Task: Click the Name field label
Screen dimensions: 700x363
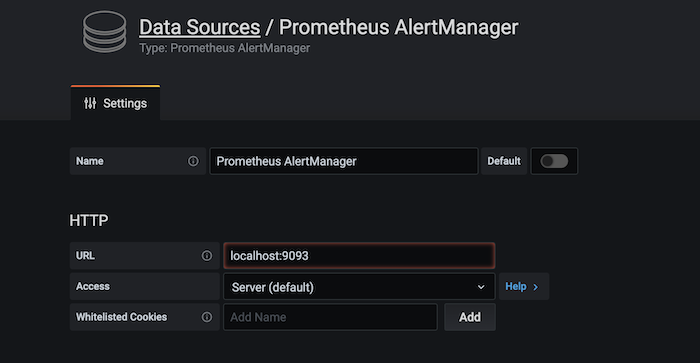Action: 90,161
